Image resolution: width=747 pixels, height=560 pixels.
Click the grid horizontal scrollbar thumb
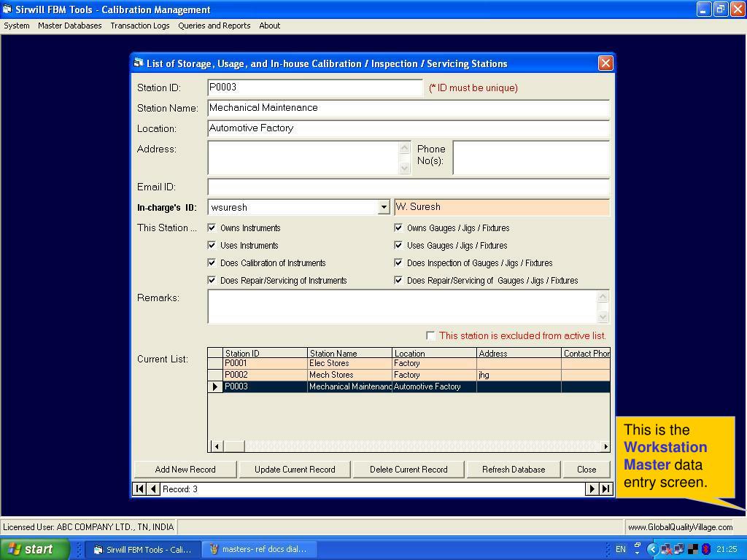point(234,446)
